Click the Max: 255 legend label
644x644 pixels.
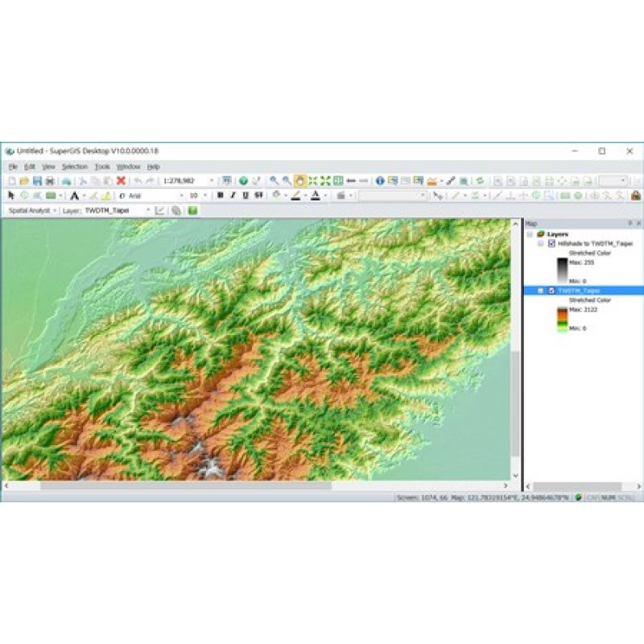[581, 262]
